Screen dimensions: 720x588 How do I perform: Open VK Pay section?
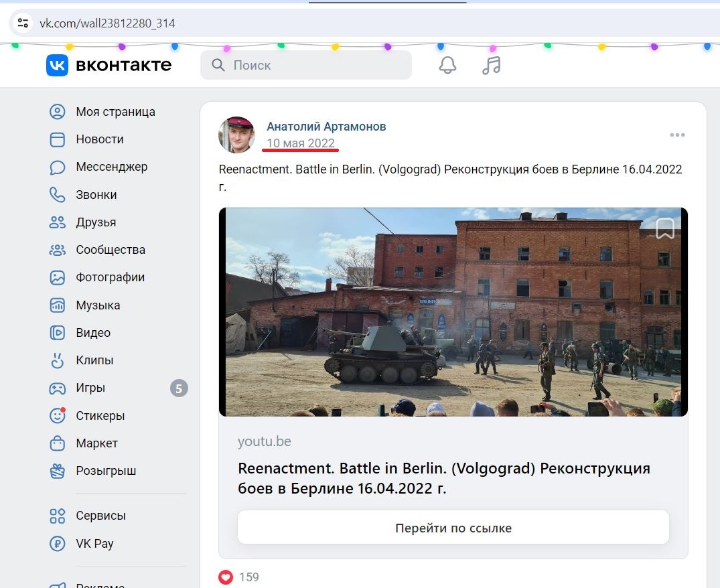point(94,544)
